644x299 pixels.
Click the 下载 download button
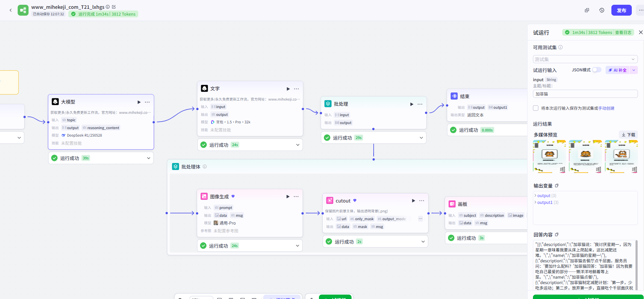tap(628, 135)
